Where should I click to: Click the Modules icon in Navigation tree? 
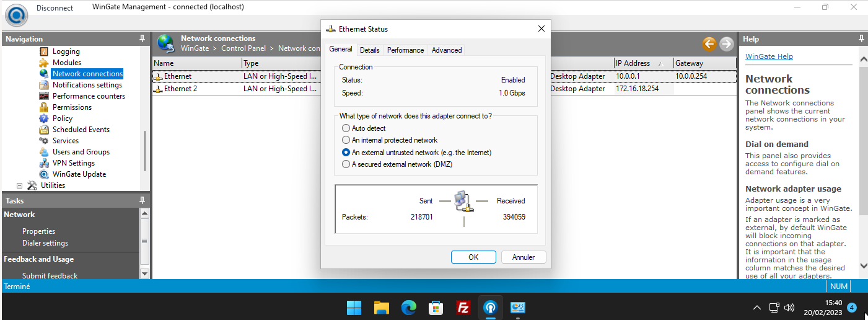[x=44, y=63]
